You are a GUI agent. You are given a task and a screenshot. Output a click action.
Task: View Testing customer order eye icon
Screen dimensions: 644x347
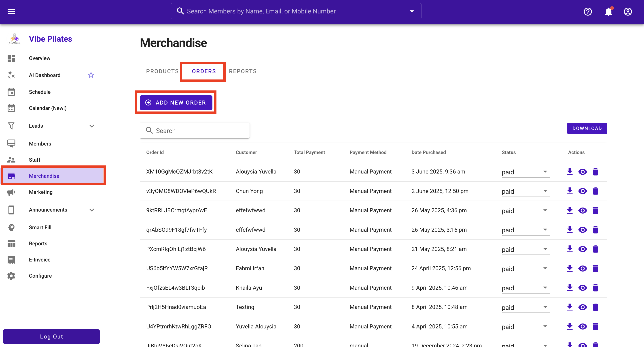583,307
